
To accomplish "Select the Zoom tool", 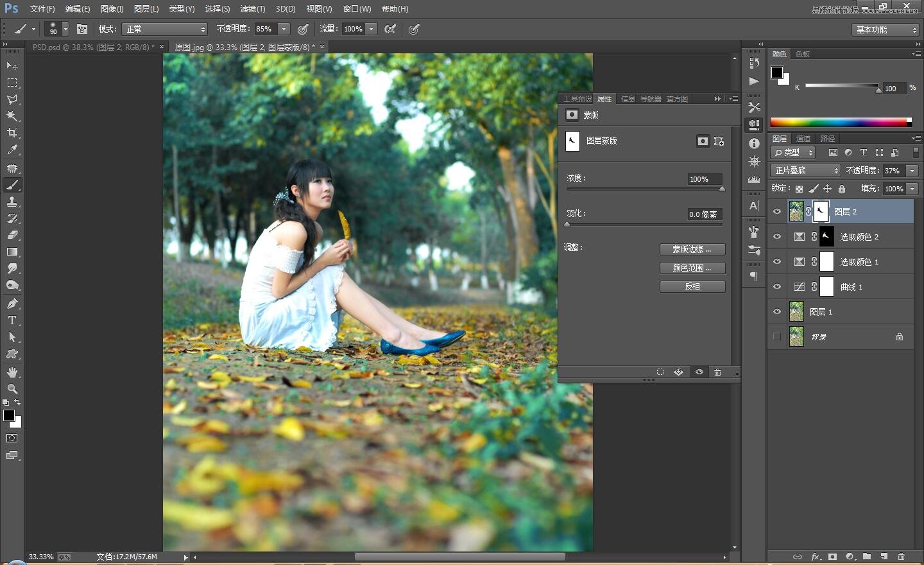I will pyautogui.click(x=12, y=389).
